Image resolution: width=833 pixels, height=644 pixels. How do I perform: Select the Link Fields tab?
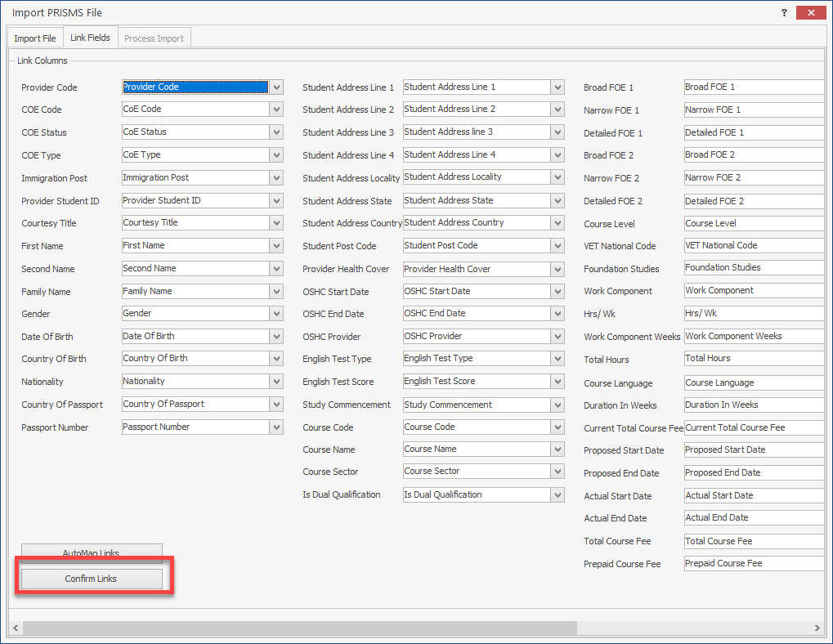(90, 38)
